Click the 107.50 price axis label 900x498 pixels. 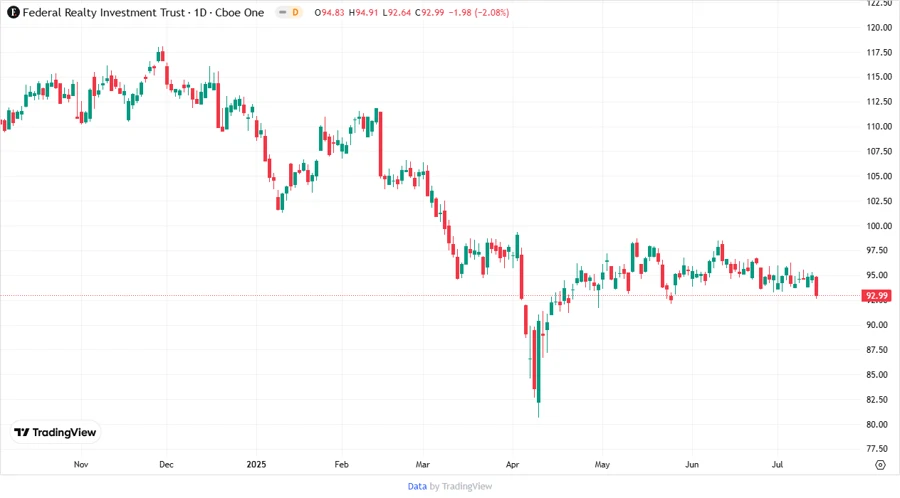click(879, 151)
